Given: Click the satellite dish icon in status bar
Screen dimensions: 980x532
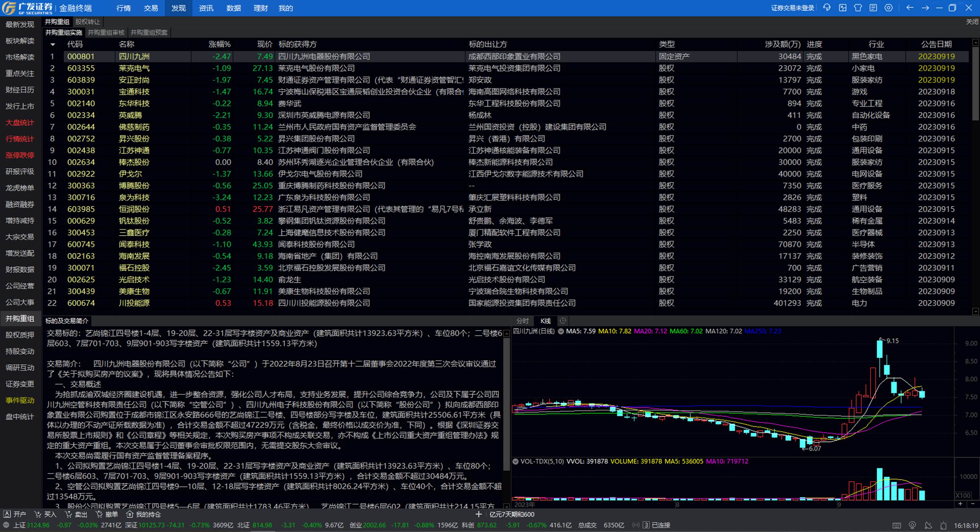Looking at the screenshot, I should coord(928,526).
